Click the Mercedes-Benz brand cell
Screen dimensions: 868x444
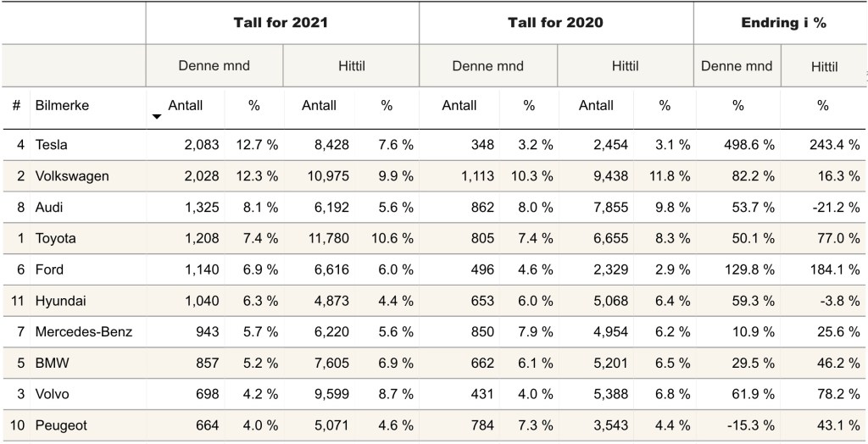coord(83,332)
